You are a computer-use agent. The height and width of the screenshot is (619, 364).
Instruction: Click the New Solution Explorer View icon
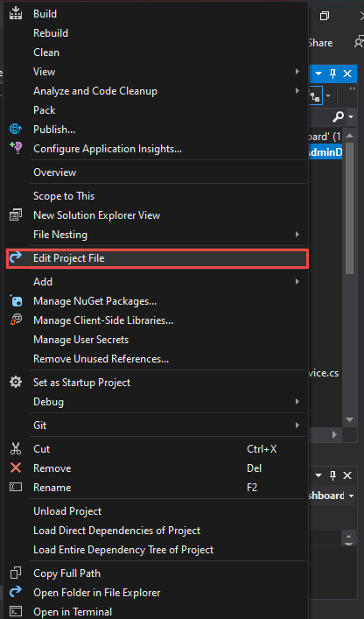[16, 215]
